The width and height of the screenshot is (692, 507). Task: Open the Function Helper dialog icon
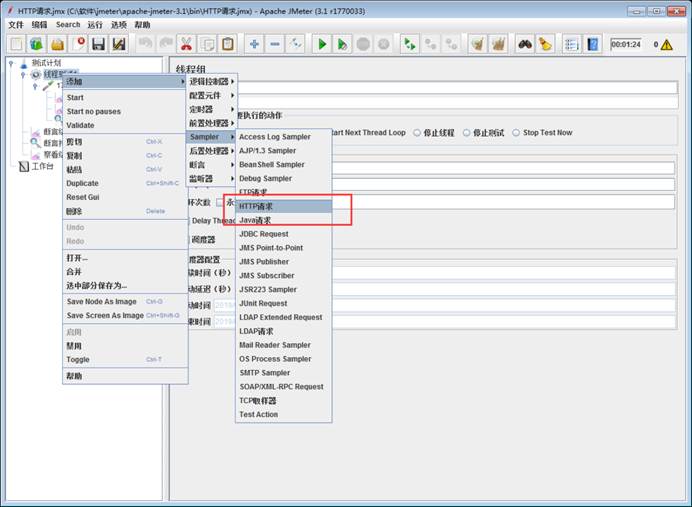[571, 44]
